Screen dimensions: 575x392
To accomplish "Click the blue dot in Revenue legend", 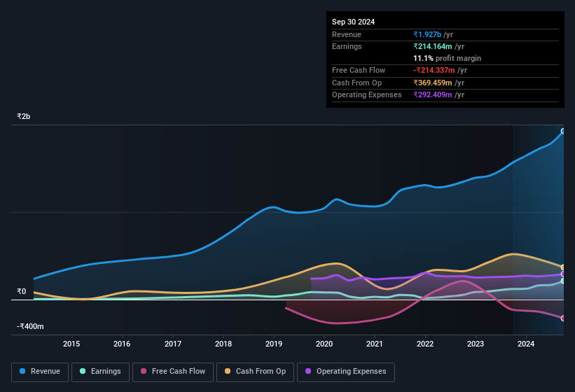I will (x=22, y=371).
